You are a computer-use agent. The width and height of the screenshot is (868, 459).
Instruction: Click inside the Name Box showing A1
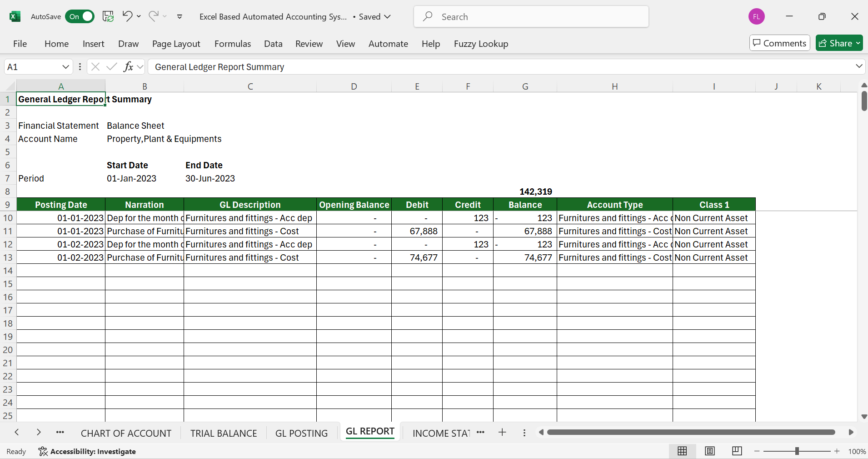point(32,67)
